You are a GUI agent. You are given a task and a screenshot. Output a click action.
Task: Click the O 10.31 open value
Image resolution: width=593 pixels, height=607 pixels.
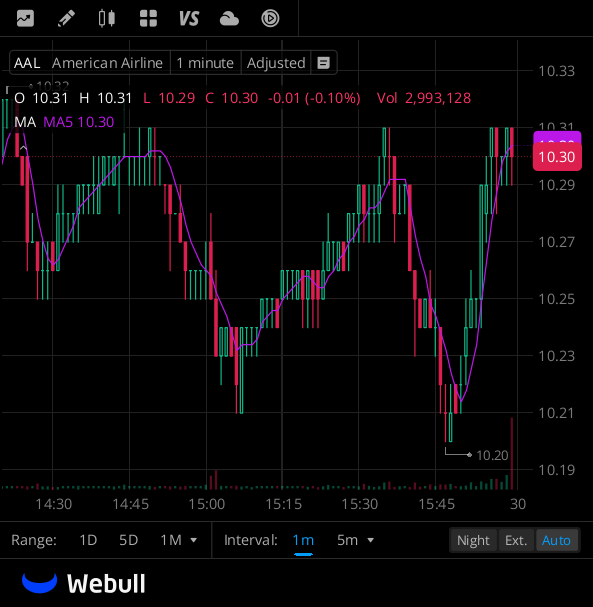pos(41,98)
